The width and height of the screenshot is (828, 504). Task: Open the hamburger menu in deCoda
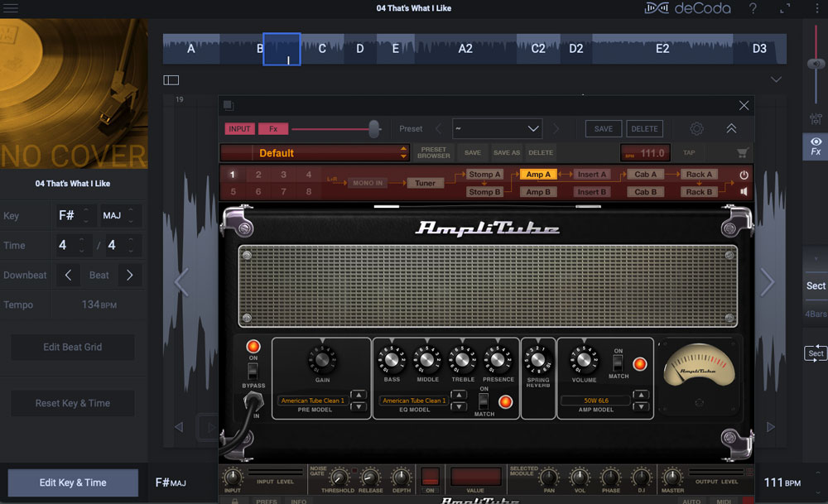pos(11,8)
